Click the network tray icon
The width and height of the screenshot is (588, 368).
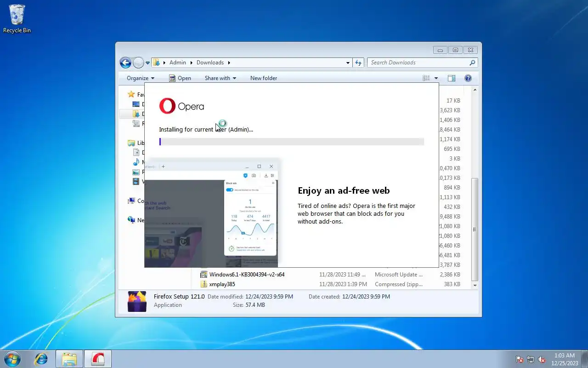531,359
